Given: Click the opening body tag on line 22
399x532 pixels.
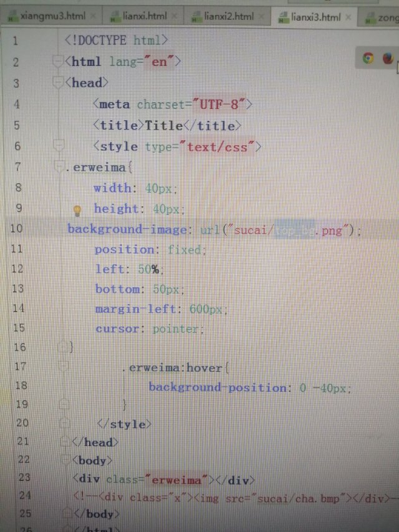Looking at the screenshot, I should pyautogui.click(x=92, y=460).
